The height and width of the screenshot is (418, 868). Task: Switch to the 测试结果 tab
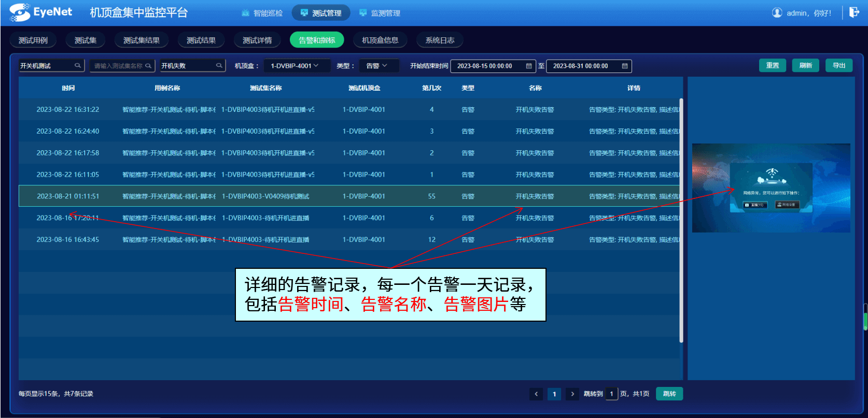pos(201,40)
